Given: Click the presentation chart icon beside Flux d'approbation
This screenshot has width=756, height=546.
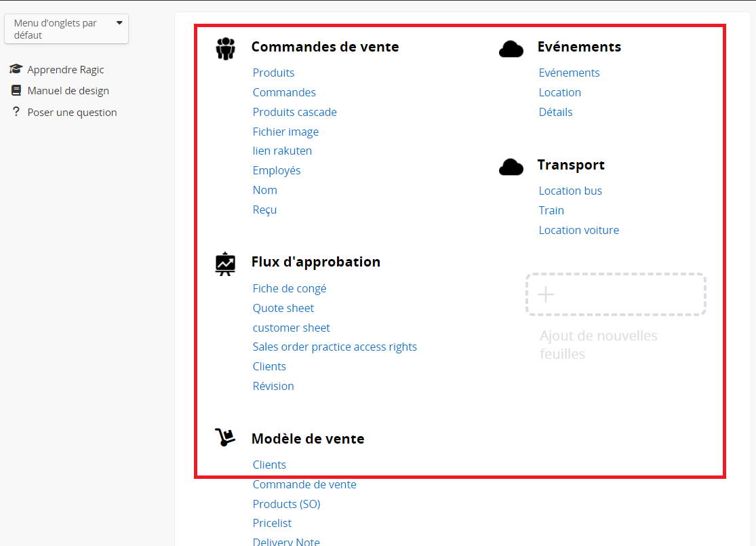Looking at the screenshot, I should click(x=225, y=263).
